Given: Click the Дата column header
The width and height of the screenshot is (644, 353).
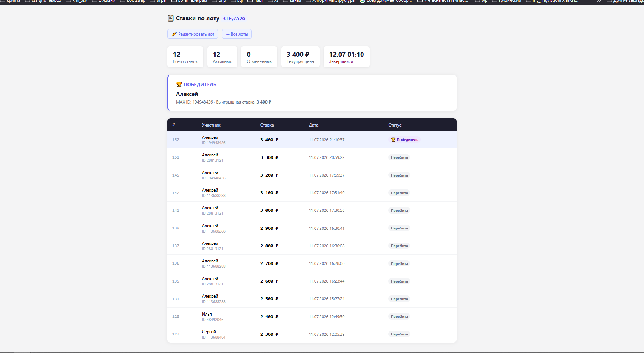Looking at the screenshot, I should point(314,125).
